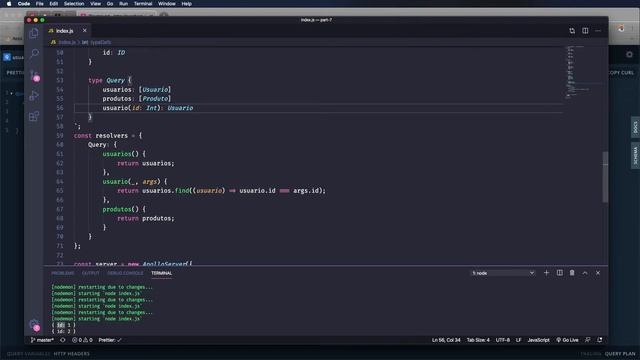Image resolution: width=640 pixels, height=360 pixels.
Task: Select JavaScript language mode
Action: [x=538, y=340]
